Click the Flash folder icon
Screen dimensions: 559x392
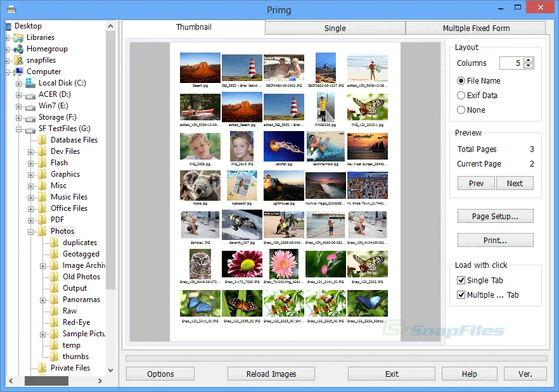point(42,163)
